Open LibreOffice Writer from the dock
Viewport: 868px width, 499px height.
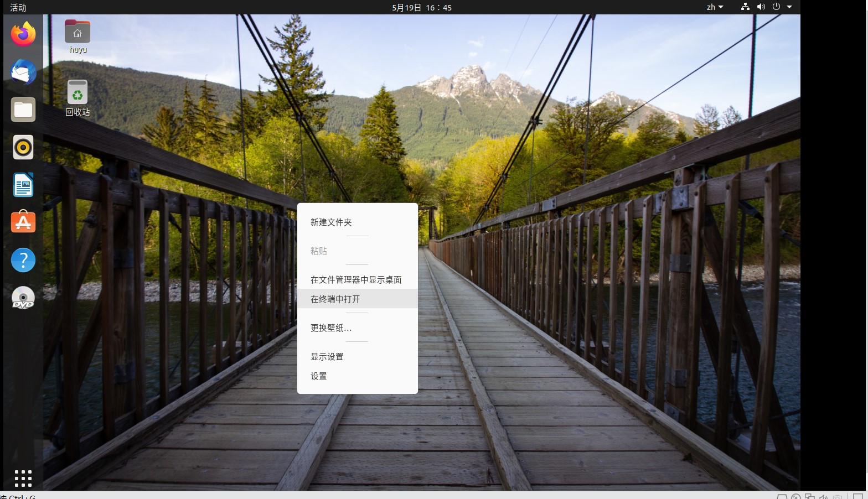(x=23, y=185)
